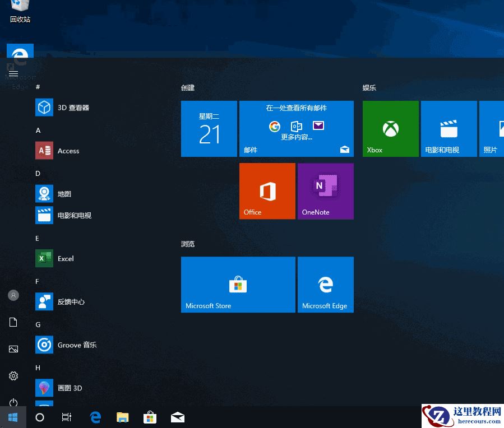Open the Documents icon in the Start sidebar
Image resolution: width=504 pixels, height=428 pixels.
pyautogui.click(x=13, y=322)
